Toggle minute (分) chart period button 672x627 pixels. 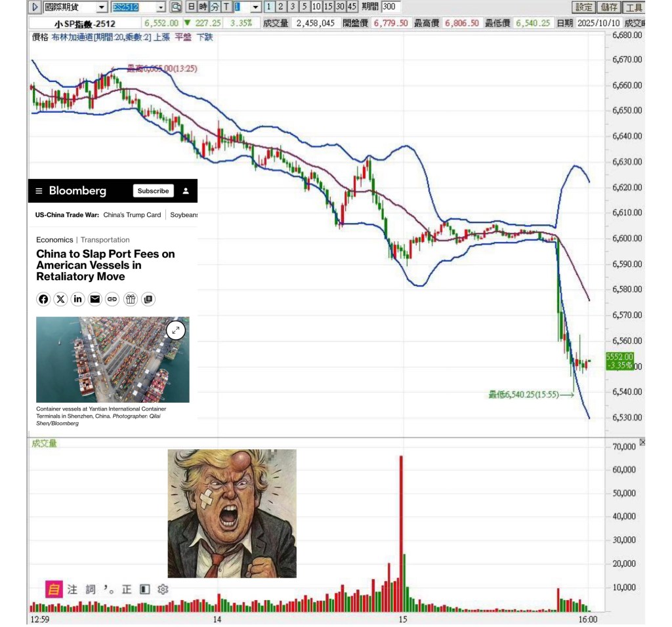click(215, 7)
